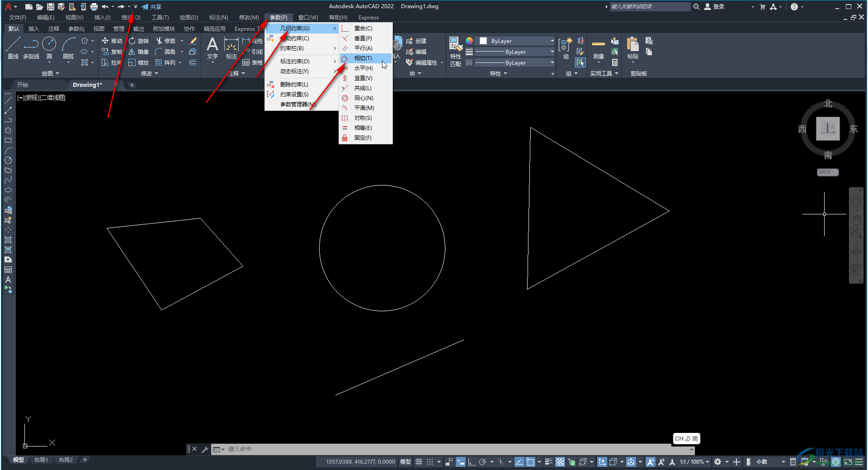Click the 复制 (Copy) tool

112,52
